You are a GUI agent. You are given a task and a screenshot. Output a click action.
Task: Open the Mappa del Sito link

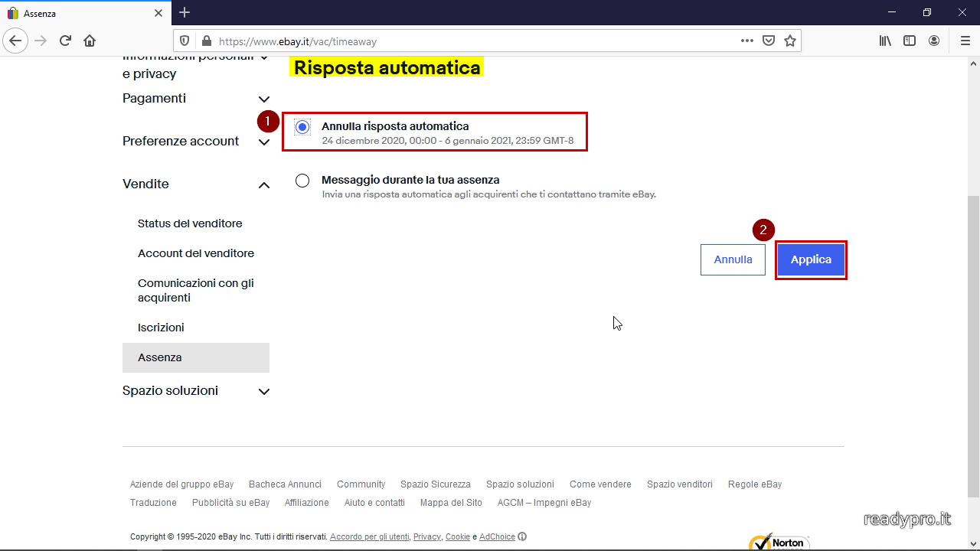click(x=451, y=503)
